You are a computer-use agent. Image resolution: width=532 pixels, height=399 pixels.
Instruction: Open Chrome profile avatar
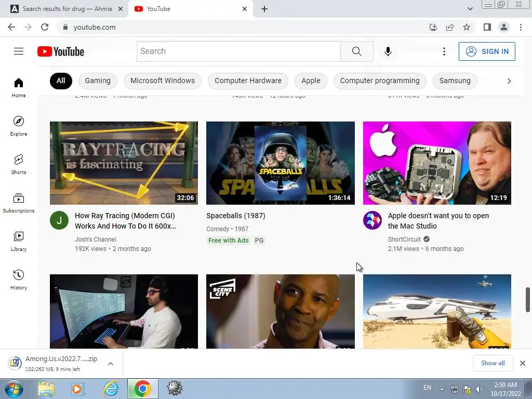pos(504,27)
